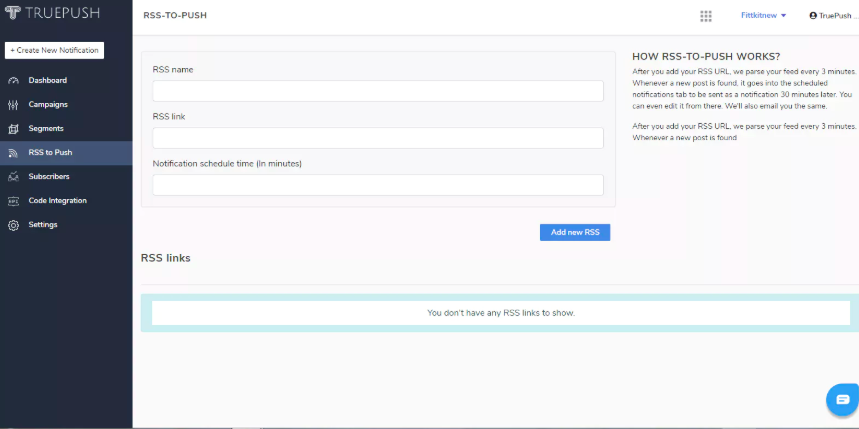
Task: Click the Settings gear icon
Action: [14, 225]
